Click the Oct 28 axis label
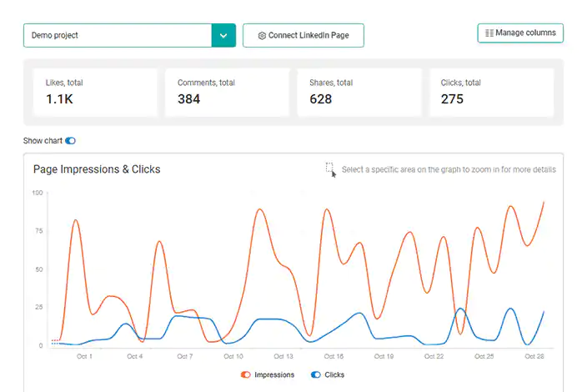The width and height of the screenshot is (587, 392). [534, 356]
